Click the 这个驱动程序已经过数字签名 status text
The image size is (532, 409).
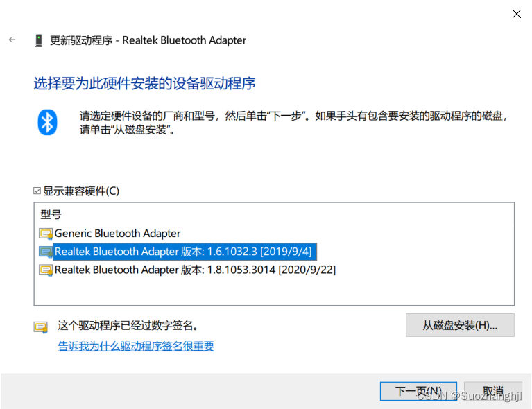[x=128, y=326]
